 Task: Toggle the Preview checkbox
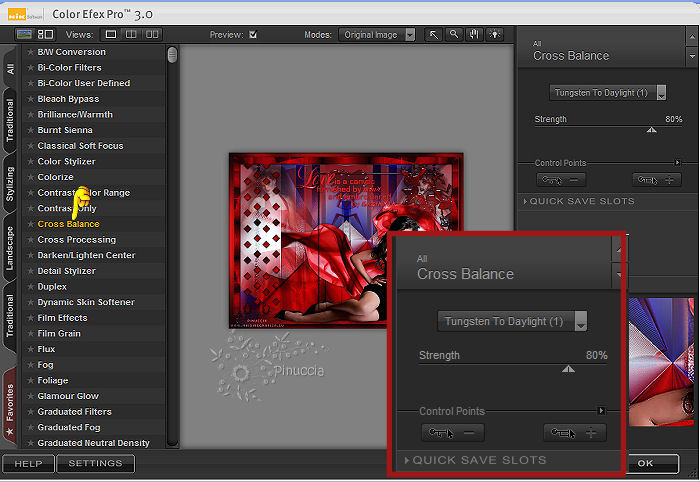[x=253, y=34]
